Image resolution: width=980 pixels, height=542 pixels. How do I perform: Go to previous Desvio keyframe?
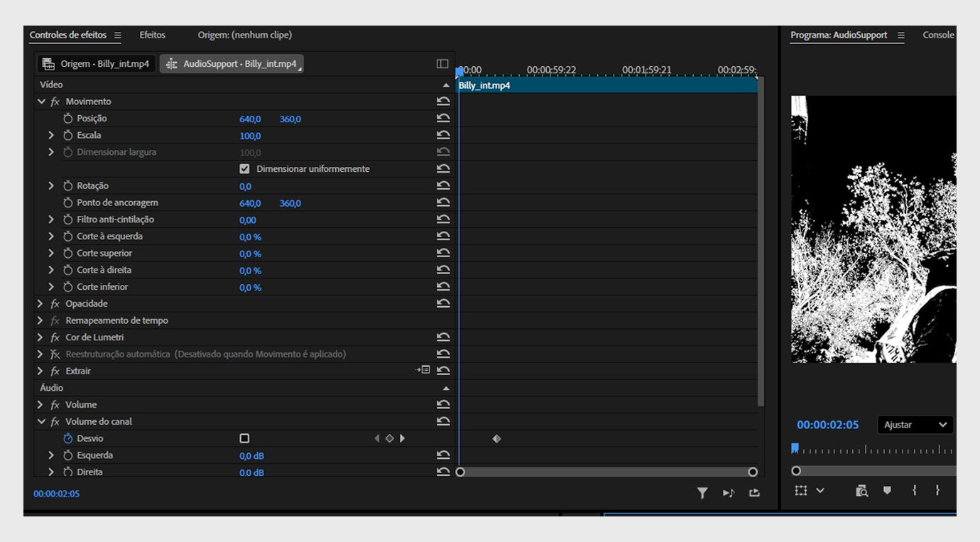[377, 438]
